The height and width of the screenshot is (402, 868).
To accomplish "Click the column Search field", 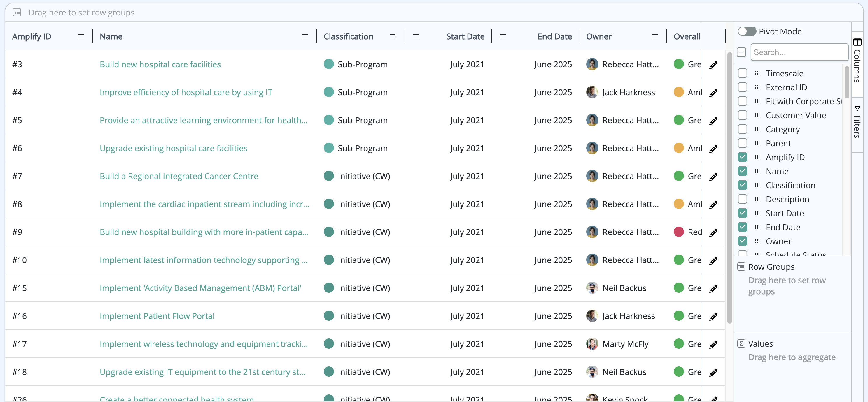I will point(799,52).
